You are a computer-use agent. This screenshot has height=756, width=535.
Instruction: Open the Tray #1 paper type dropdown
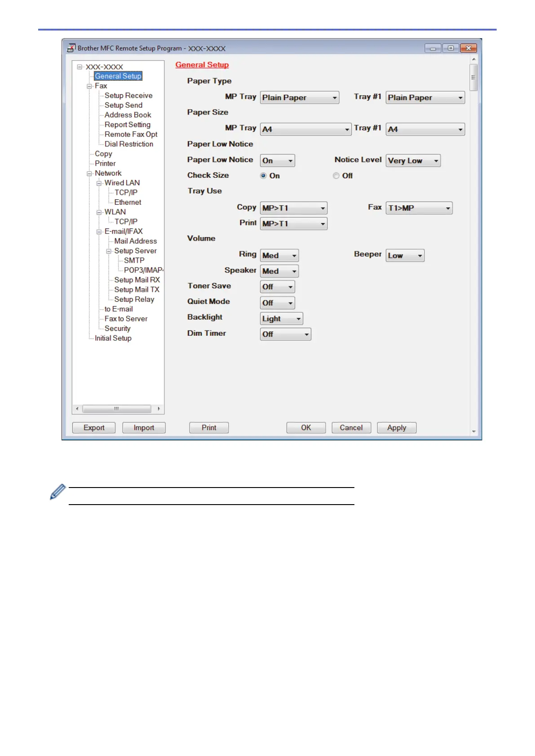425,97
